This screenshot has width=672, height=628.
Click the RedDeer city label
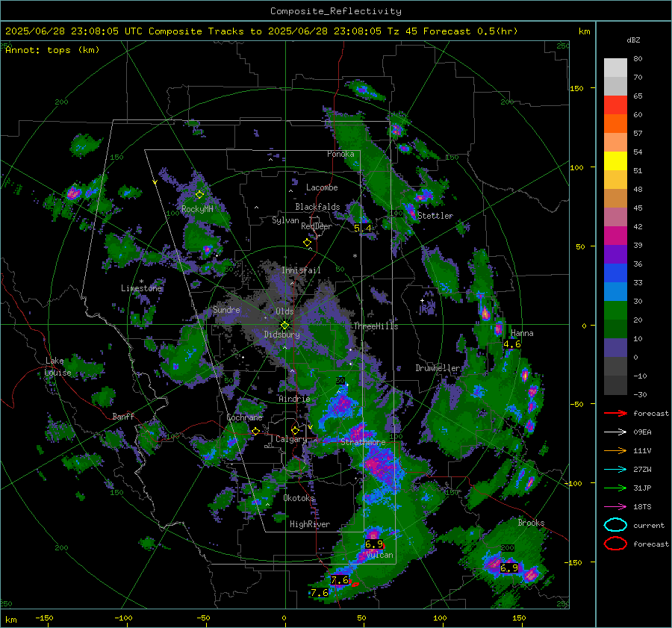317,226
